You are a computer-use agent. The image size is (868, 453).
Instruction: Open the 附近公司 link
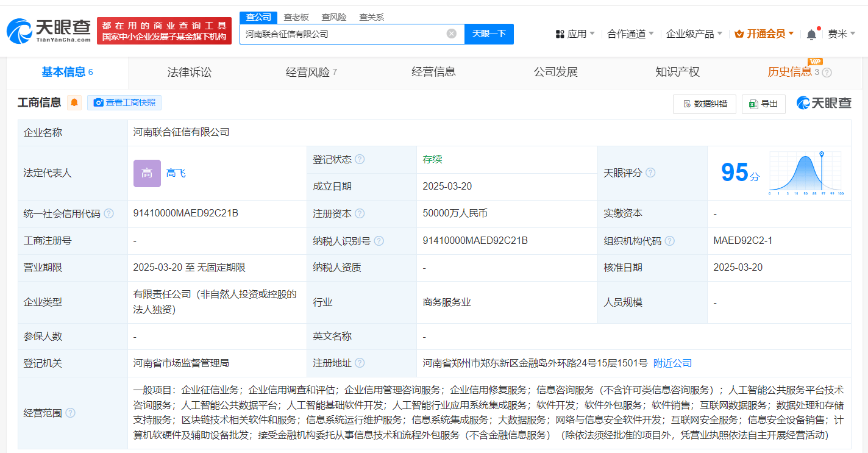tap(672, 362)
